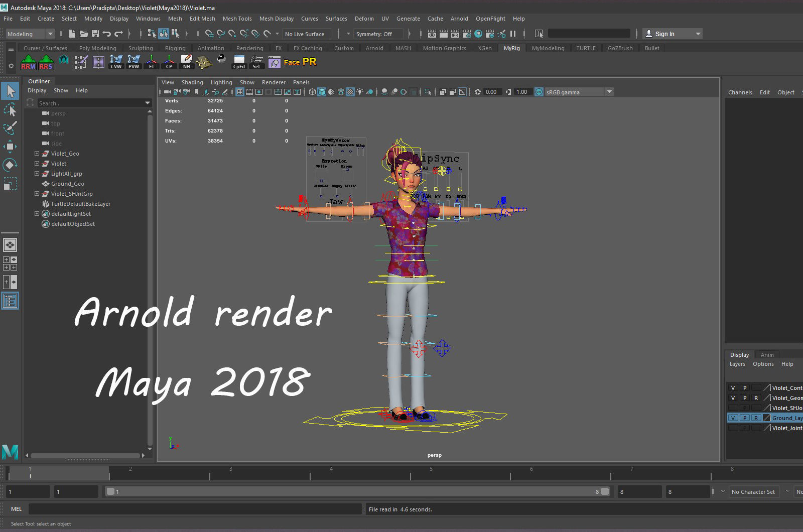803x532 pixels.
Task: Toggle viewport grid display
Action: (x=240, y=92)
